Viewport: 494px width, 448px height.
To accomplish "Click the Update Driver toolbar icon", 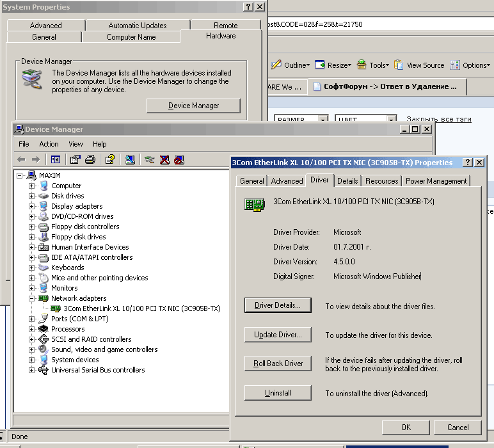I will (x=149, y=160).
